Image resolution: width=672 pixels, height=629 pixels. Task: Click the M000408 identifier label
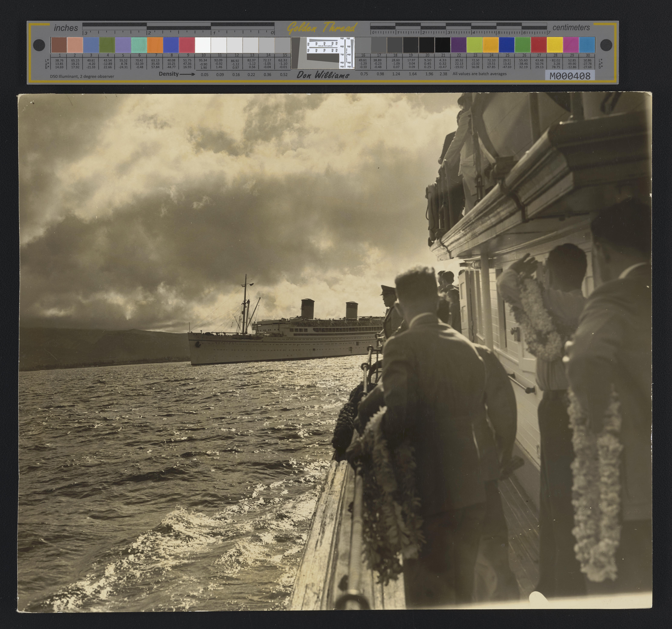570,76
